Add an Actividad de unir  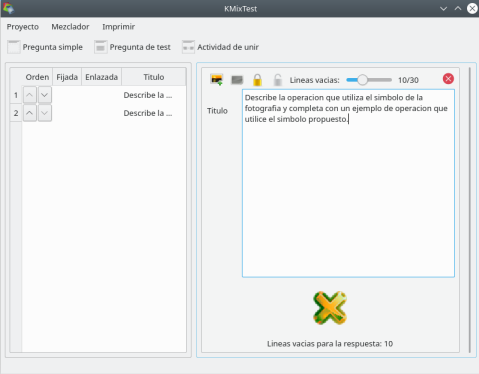pos(220,47)
